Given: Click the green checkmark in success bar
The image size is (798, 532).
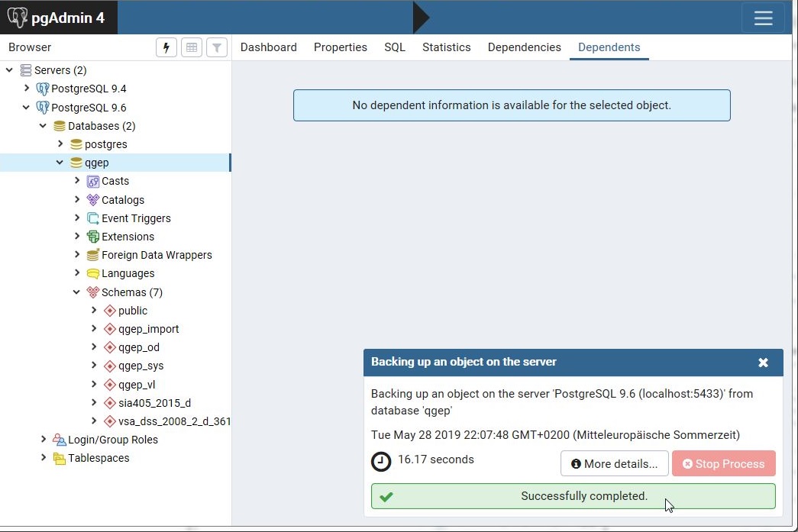Looking at the screenshot, I should [x=386, y=496].
